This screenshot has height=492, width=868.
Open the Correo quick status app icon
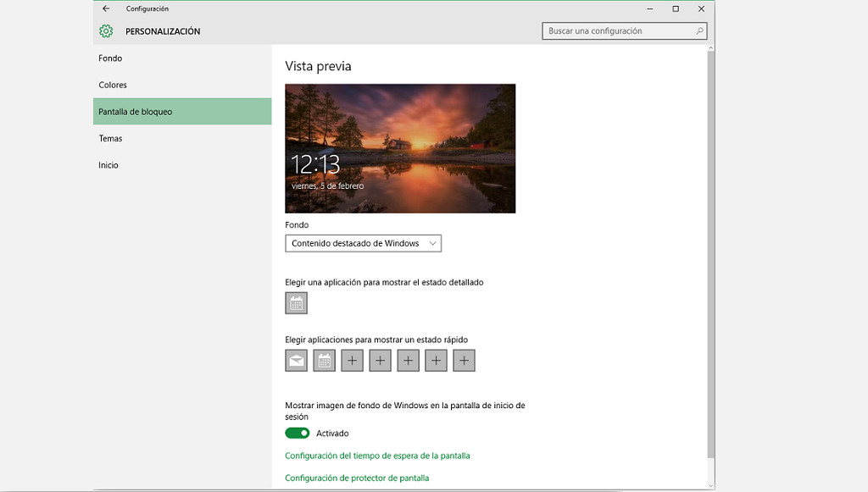click(296, 360)
